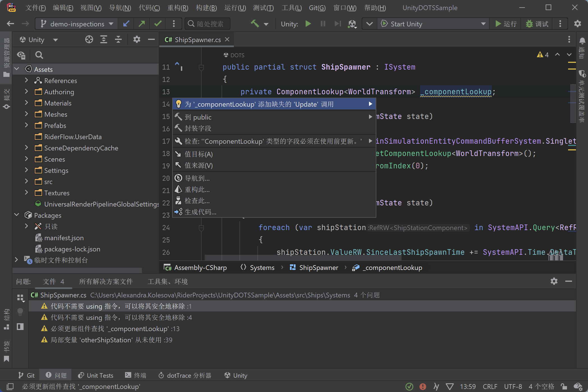The width and height of the screenshot is (588, 392).
Task: Select 封装字段 from the context menu
Action: (198, 129)
